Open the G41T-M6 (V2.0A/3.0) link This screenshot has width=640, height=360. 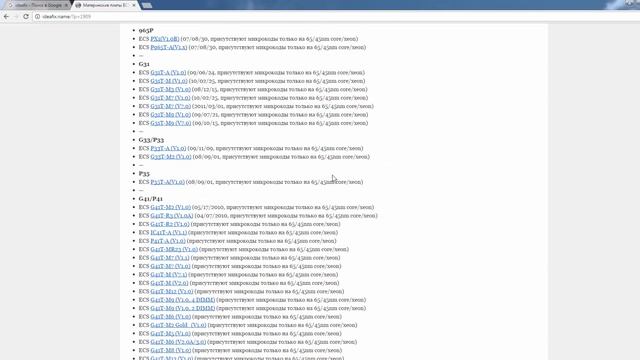[x=178, y=342]
